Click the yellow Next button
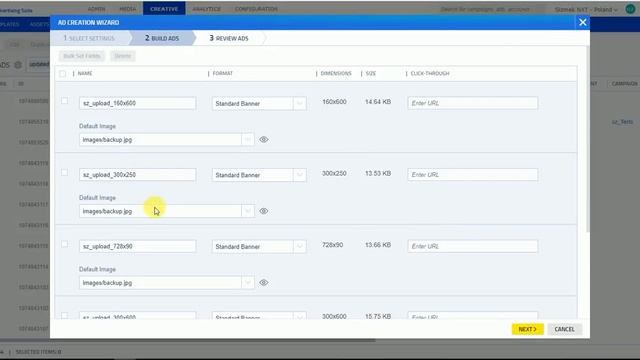Viewport: 640px width, 360px height. (527, 329)
